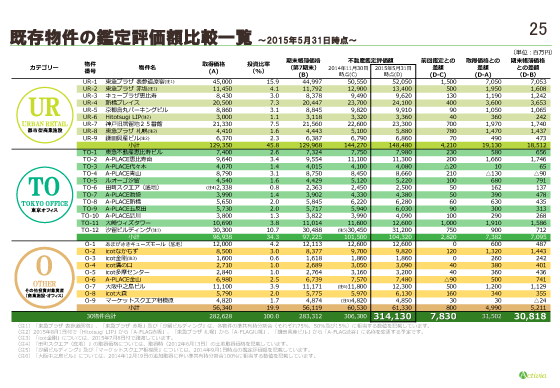Select the slide title heading text

131,38
